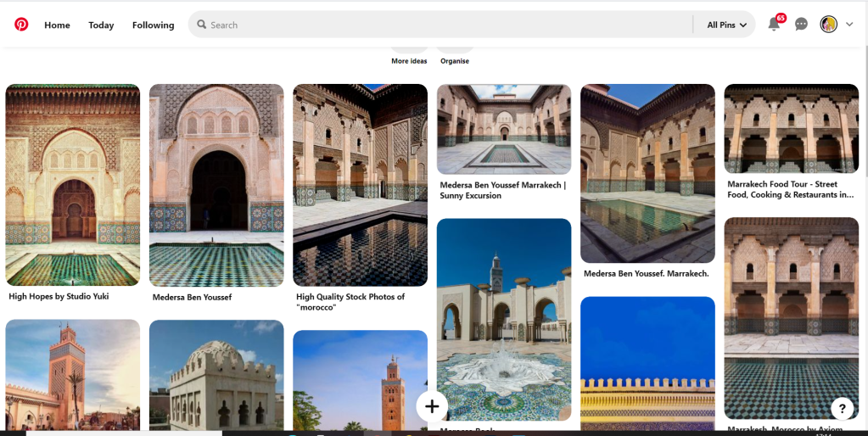Screen dimensions: 868x436
Task: Open the messages speech bubble icon
Action: point(801,25)
